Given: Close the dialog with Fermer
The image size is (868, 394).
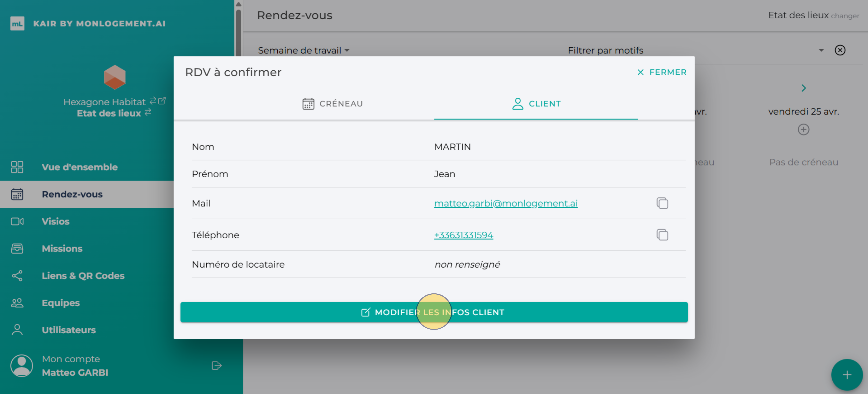Looking at the screenshot, I should pyautogui.click(x=661, y=72).
